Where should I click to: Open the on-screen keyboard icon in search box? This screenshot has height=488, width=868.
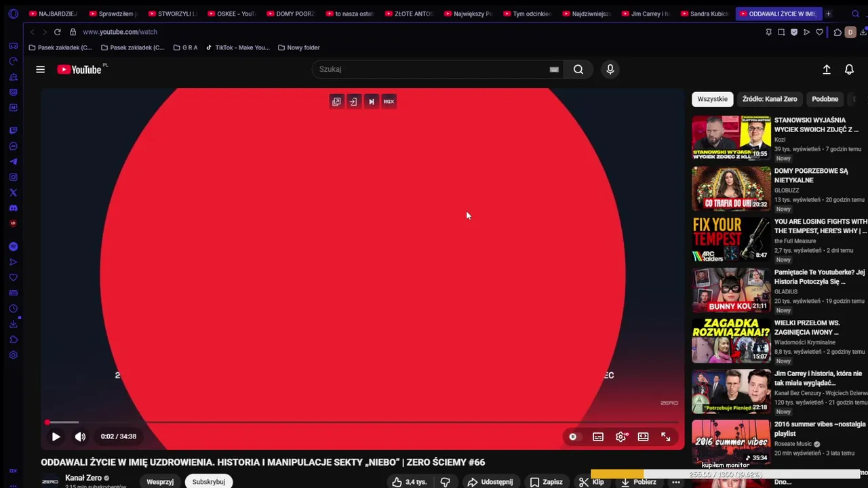(554, 69)
